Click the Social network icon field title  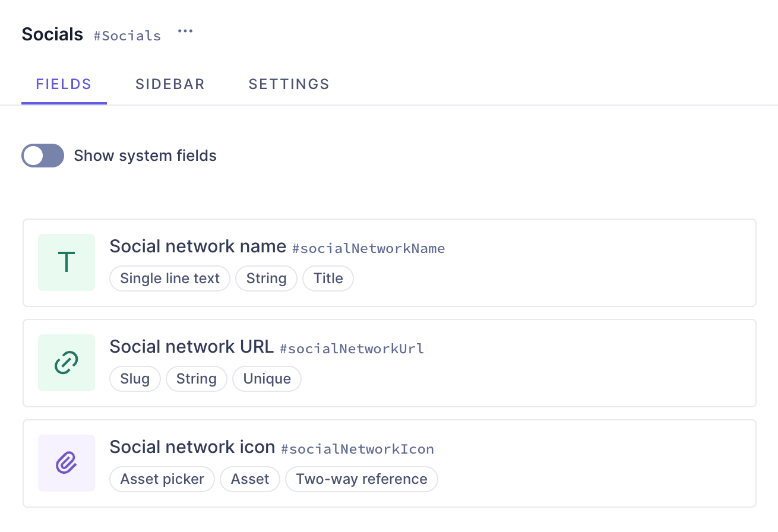pos(192,447)
